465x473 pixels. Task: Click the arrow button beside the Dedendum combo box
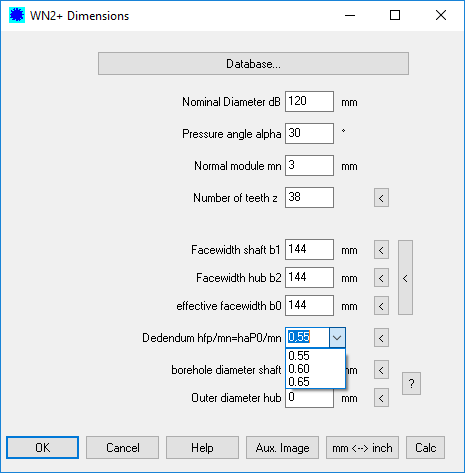[381, 338]
